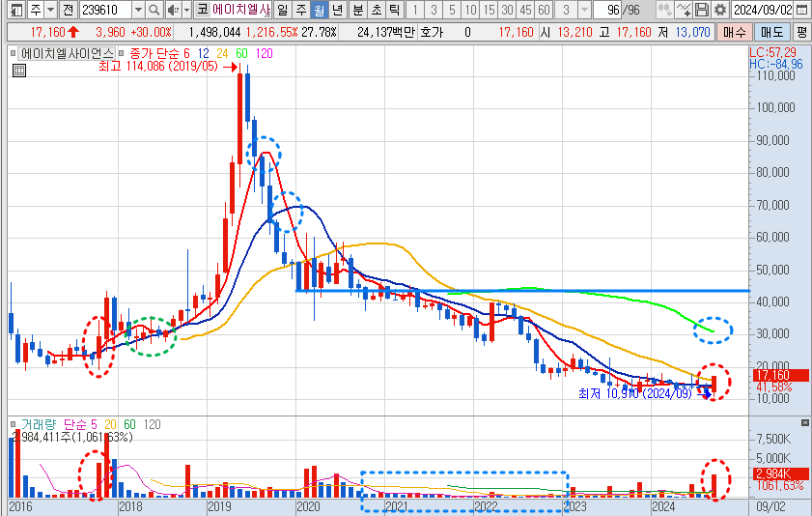Viewport: 812px width, 516px height.
Task: Click the red current price tag 17,160 on axis
Action: pos(779,375)
